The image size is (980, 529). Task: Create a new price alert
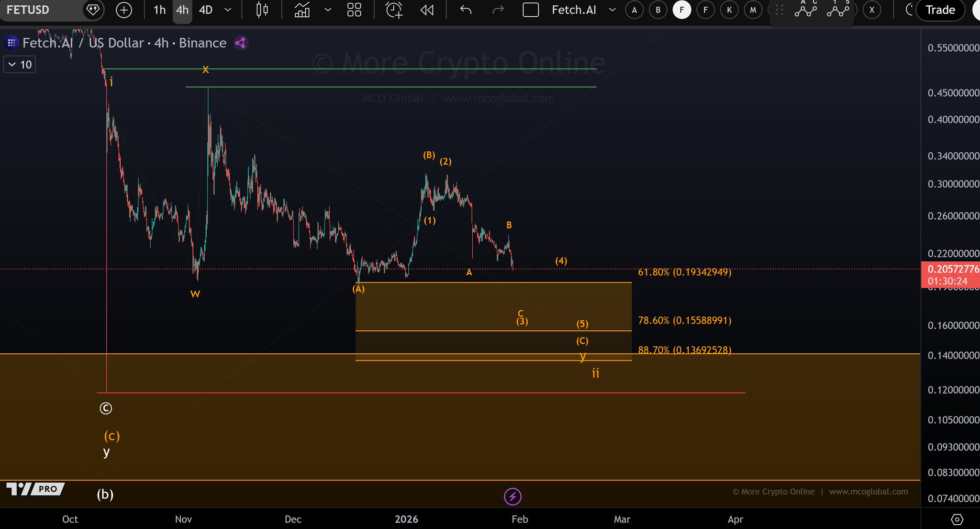pyautogui.click(x=394, y=10)
